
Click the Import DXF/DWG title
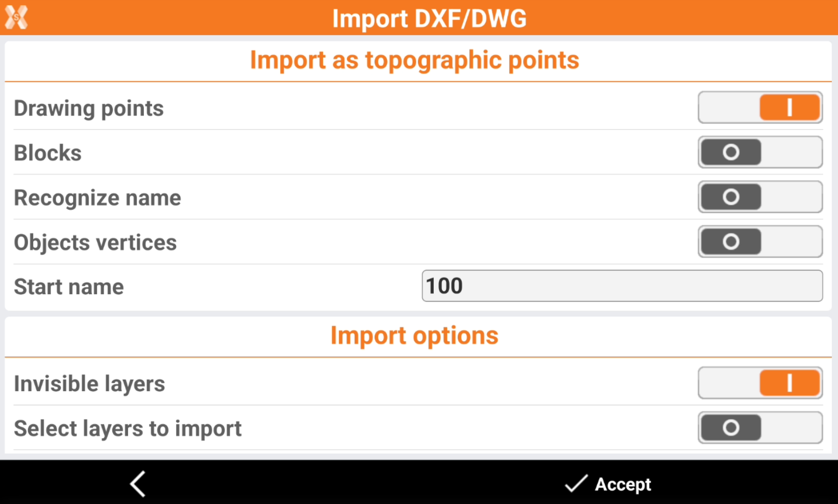coord(429,18)
